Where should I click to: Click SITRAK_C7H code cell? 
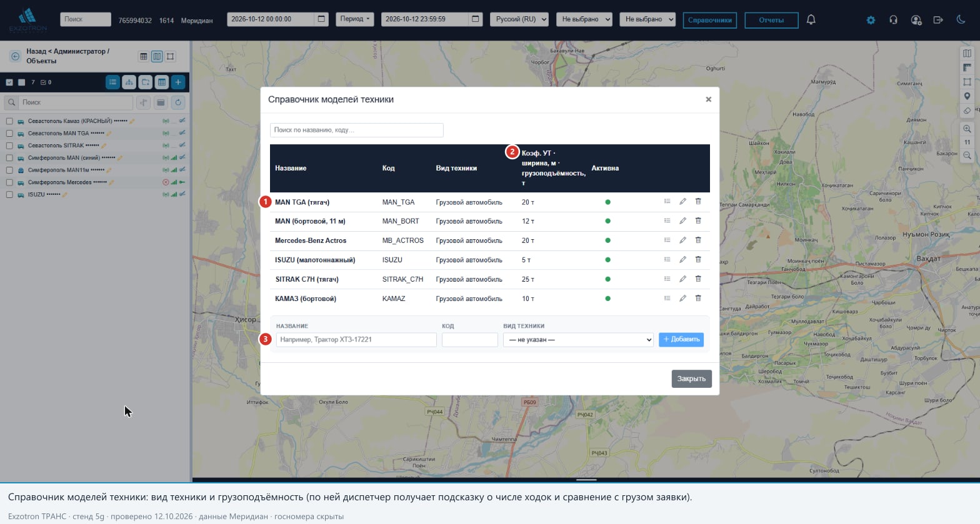pos(403,279)
